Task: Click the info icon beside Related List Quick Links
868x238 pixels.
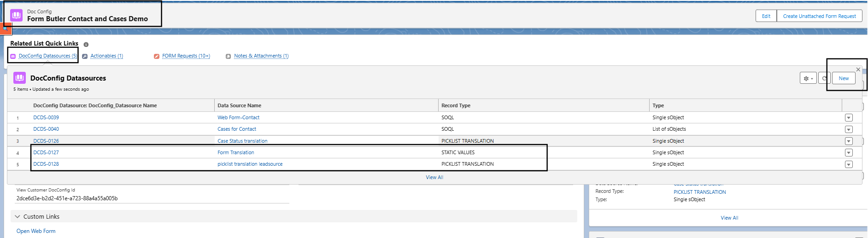Action: click(86, 45)
